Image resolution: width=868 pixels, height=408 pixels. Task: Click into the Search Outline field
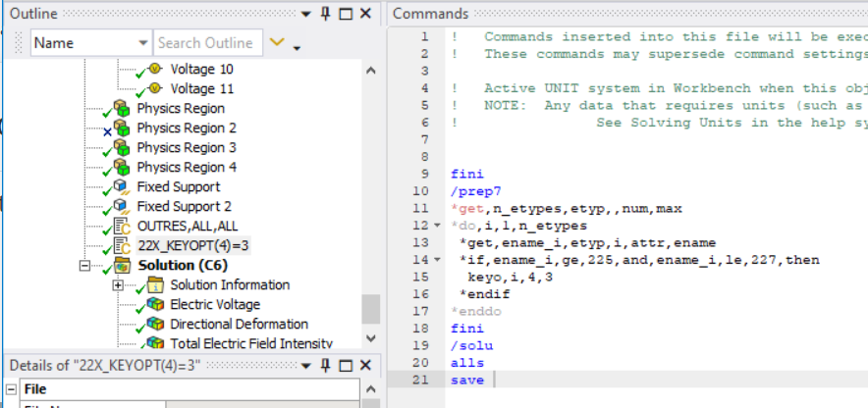click(207, 43)
